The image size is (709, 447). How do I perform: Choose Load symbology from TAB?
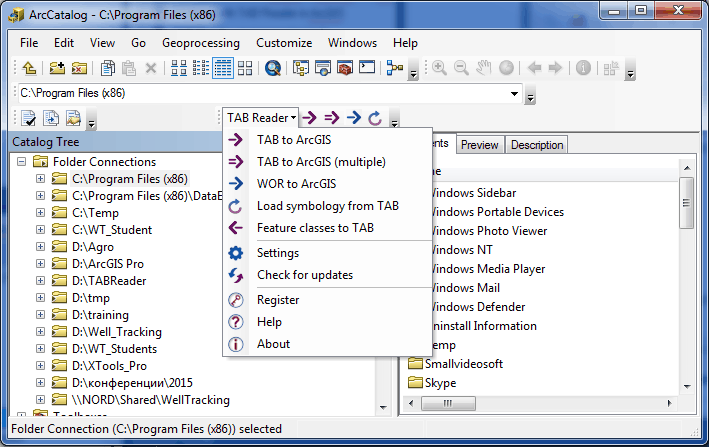coord(327,206)
